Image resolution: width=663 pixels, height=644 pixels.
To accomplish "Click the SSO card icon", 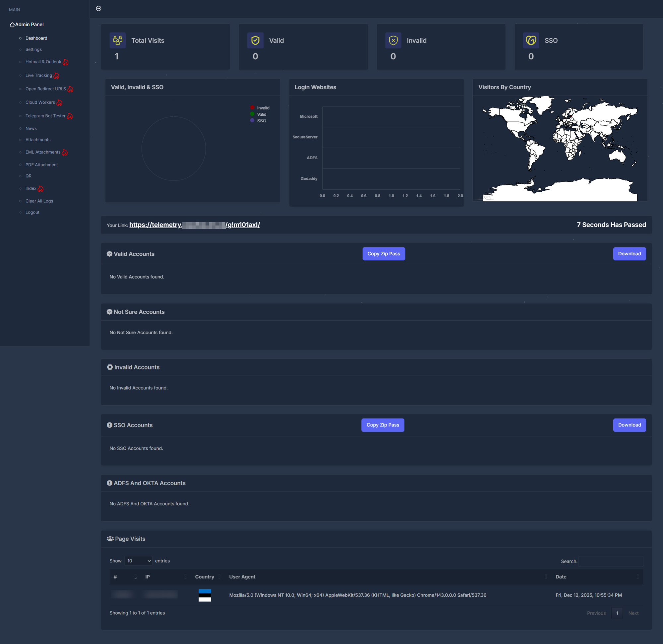I will click(530, 40).
